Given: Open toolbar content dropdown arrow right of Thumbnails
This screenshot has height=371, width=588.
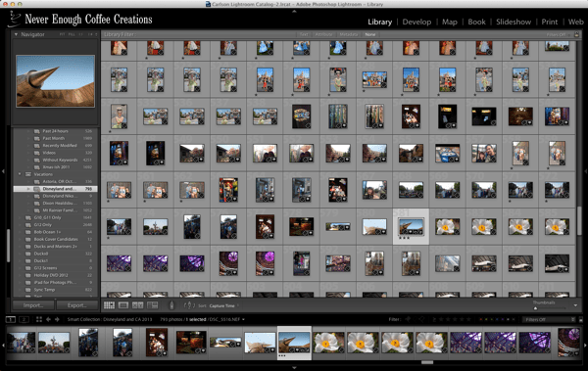Looking at the screenshot, I should (575, 305).
